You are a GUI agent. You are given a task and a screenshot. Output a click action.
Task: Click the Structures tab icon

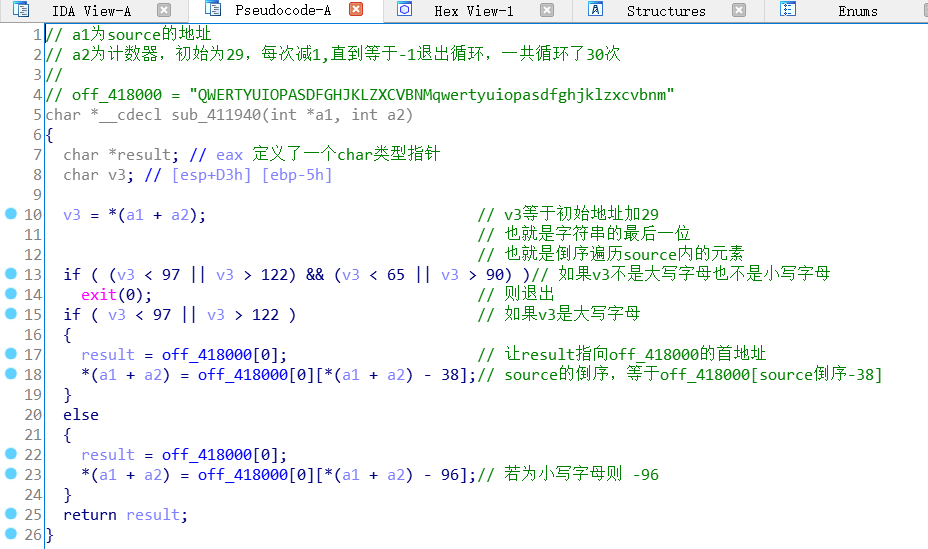pyautogui.click(x=595, y=9)
